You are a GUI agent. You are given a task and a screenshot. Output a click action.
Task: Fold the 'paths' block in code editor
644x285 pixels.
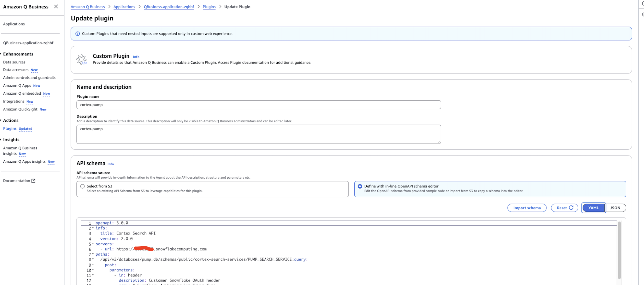pyautogui.click(x=93, y=254)
